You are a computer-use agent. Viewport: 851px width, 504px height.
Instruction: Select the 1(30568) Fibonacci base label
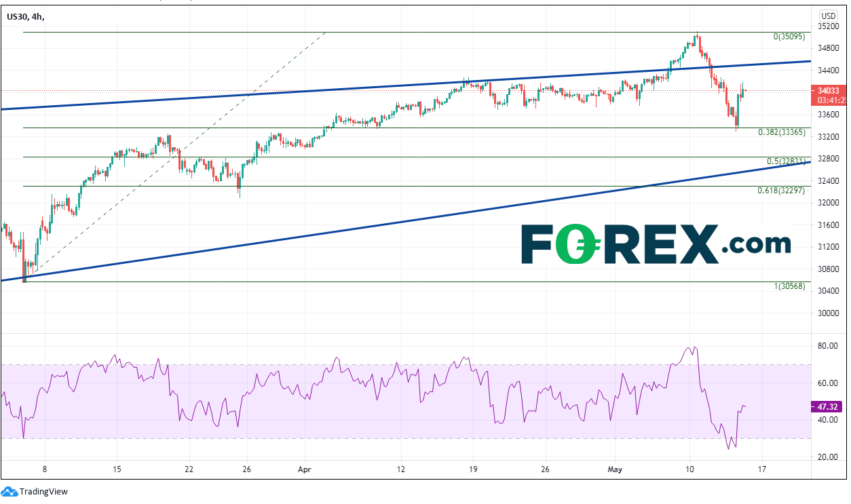pyautogui.click(x=789, y=287)
